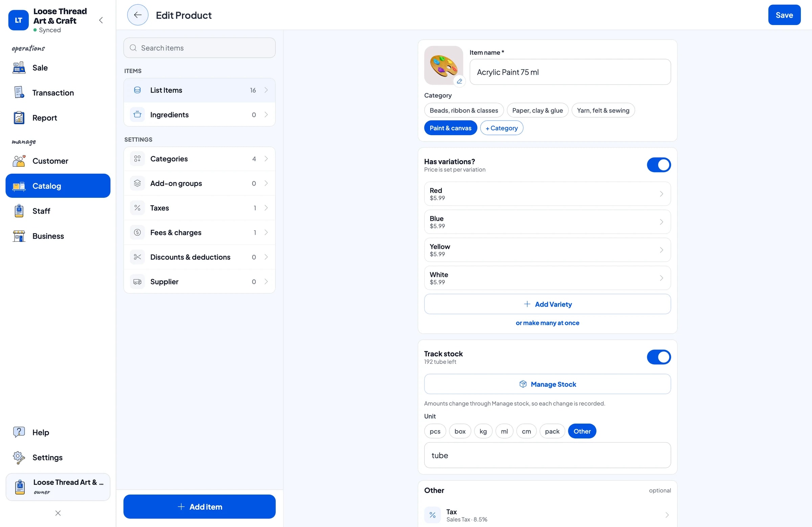
Task: Open Settings via its gear icon
Action: pyautogui.click(x=19, y=457)
